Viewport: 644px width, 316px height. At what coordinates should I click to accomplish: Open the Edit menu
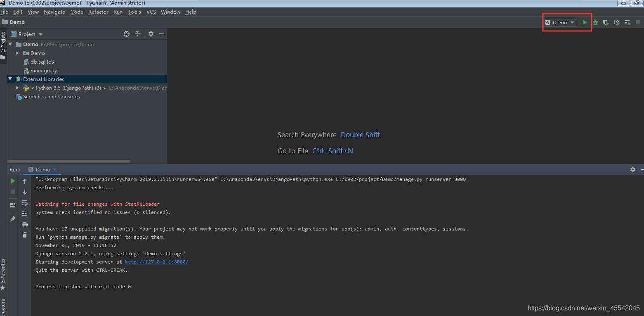coord(18,12)
